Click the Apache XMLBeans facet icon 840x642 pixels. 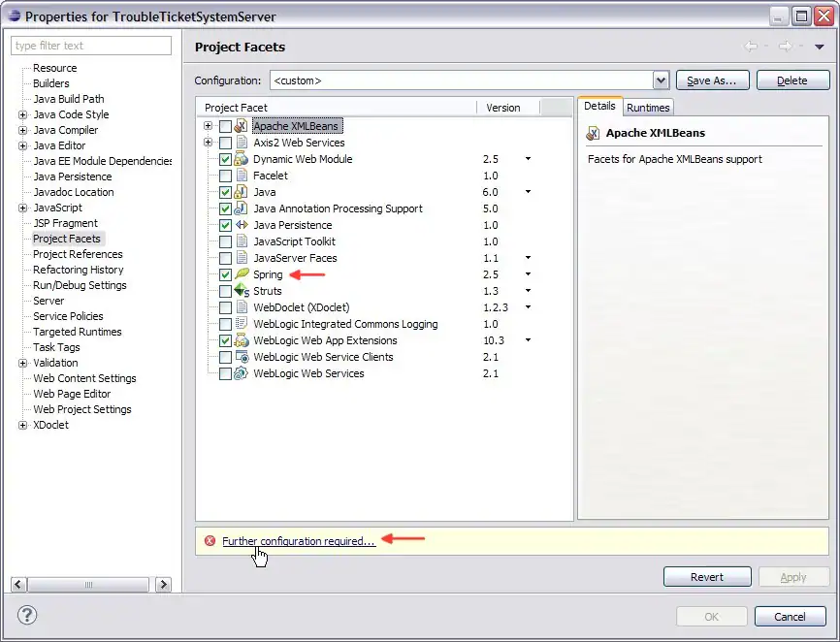[242, 126]
